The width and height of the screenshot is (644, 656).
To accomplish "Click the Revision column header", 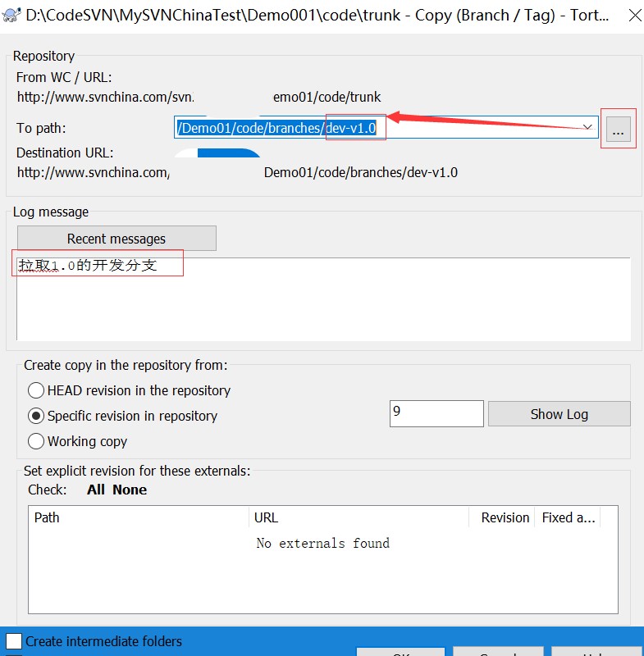I will click(x=502, y=517).
